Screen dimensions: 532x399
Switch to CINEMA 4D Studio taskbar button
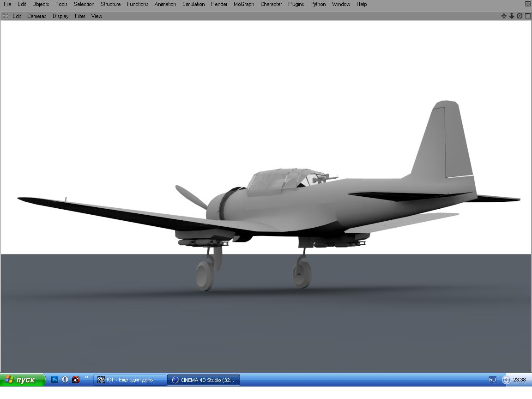pos(204,380)
